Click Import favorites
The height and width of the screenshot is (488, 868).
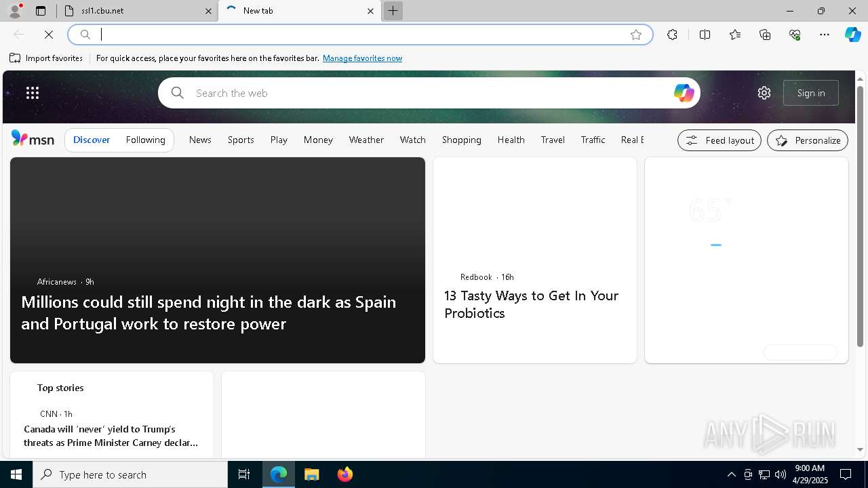pos(46,58)
